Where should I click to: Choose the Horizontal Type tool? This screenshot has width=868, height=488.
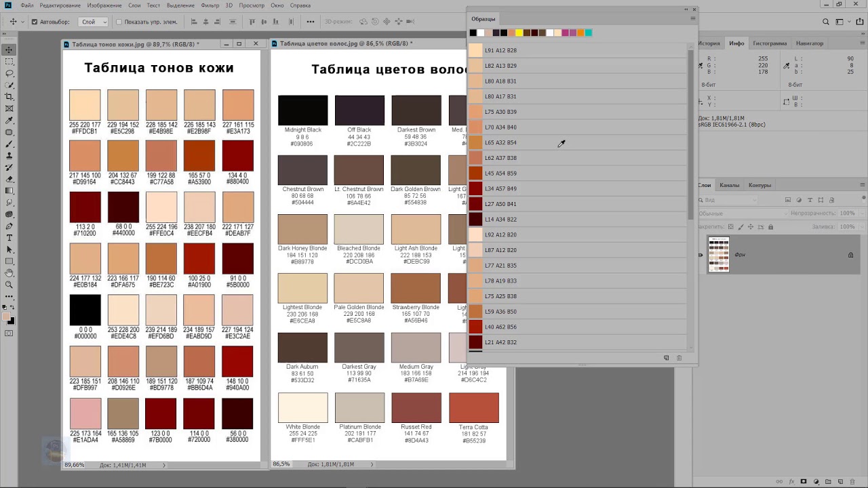(9, 238)
